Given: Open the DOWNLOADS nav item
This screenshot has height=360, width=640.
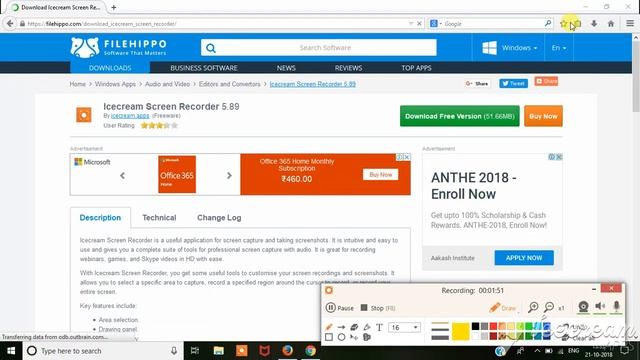Looking at the screenshot, I should coord(110,68).
